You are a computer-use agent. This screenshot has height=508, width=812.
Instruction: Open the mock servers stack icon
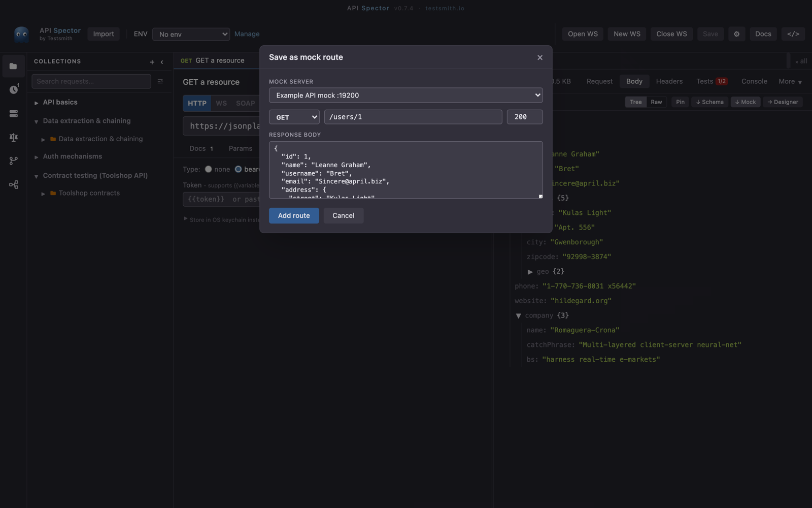(x=14, y=113)
